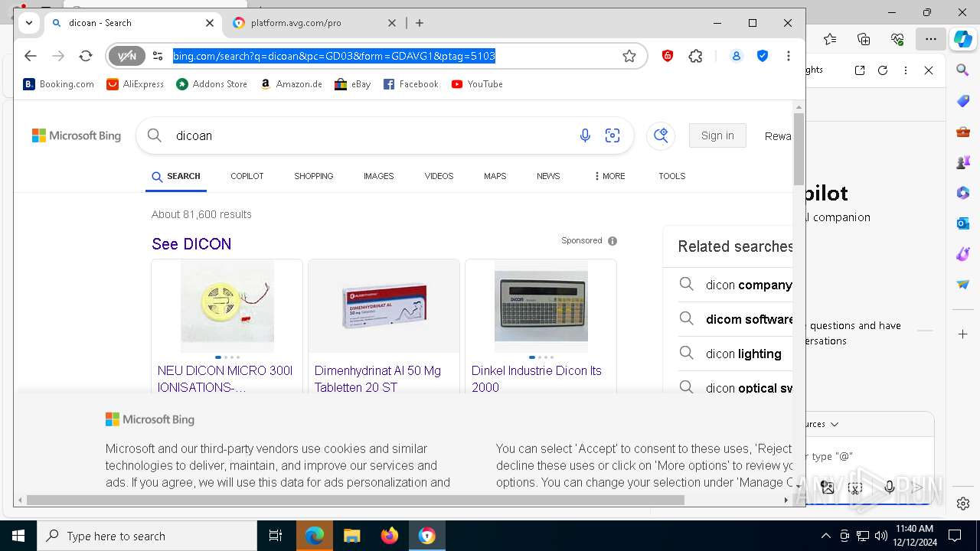Open the AVG browser three-dot menu

pos(789,56)
